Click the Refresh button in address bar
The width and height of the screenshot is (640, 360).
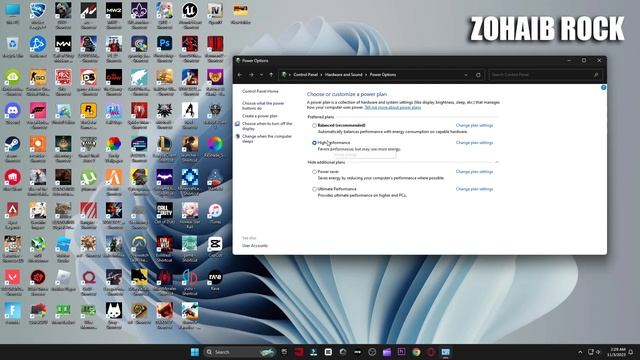coord(478,75)
